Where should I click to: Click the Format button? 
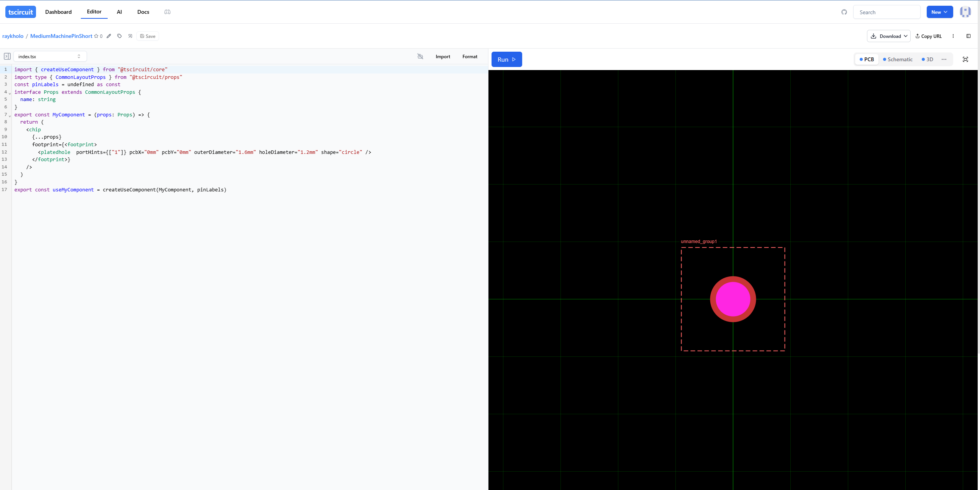470,56
